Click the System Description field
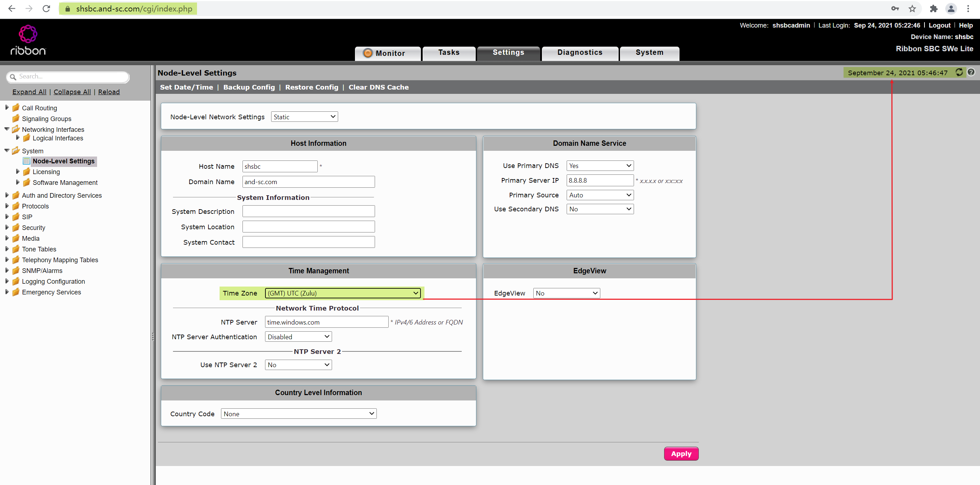The width and height of the screenshot is (980, 485). [308, 211]
